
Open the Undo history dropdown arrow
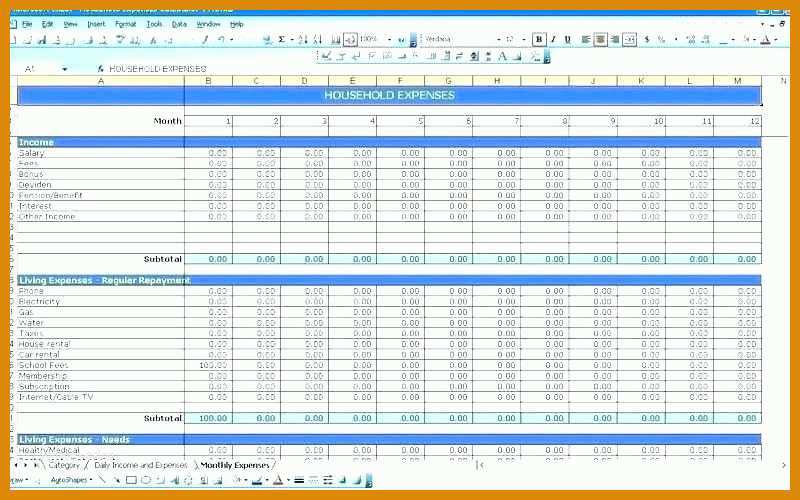tap(231, 39)
